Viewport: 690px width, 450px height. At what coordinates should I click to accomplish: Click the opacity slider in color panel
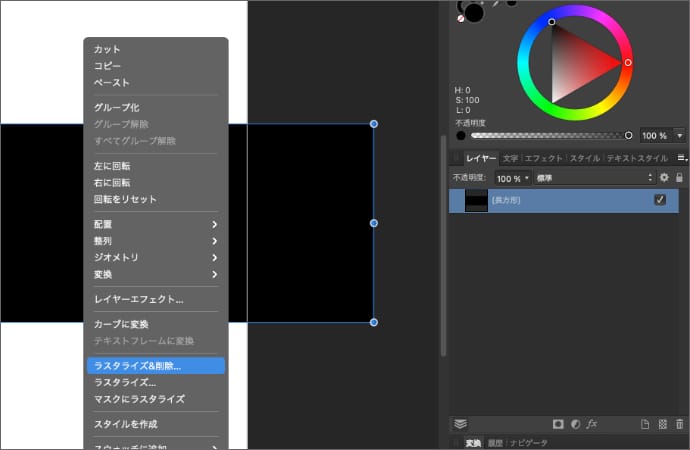[549, 135]
